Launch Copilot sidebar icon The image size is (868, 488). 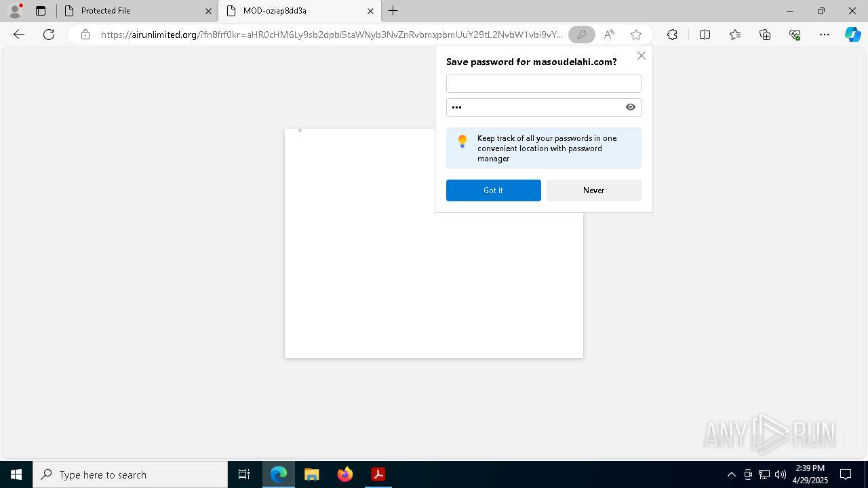[x=852, y=35]
